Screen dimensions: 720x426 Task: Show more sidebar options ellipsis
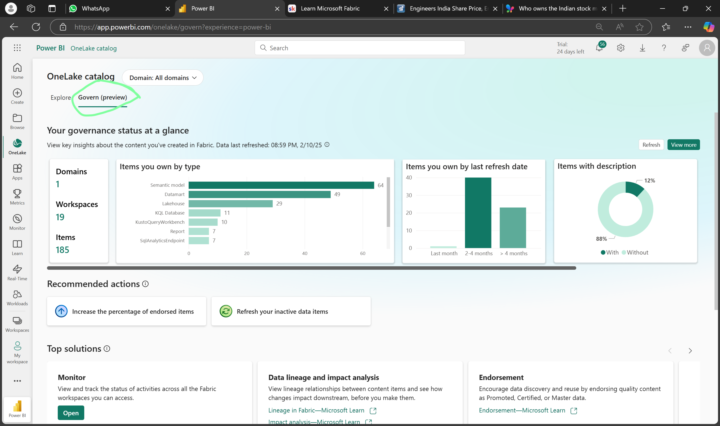point(17,381)
